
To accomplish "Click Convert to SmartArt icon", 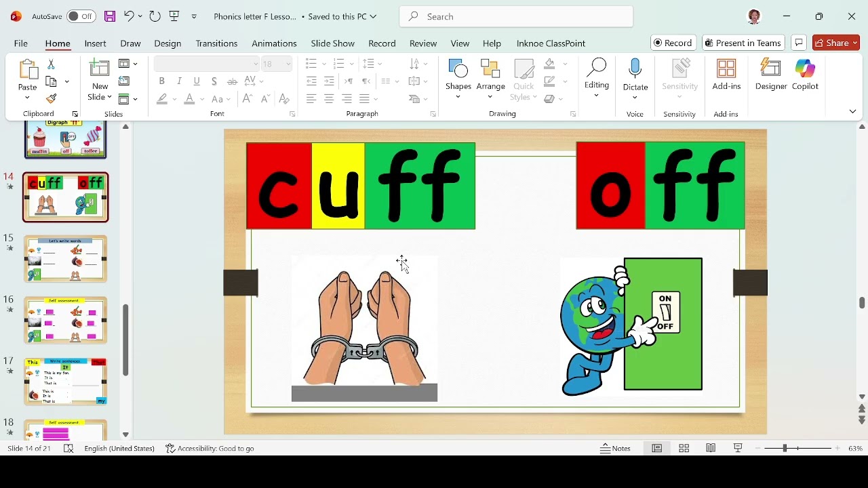I will click(418, 99).
